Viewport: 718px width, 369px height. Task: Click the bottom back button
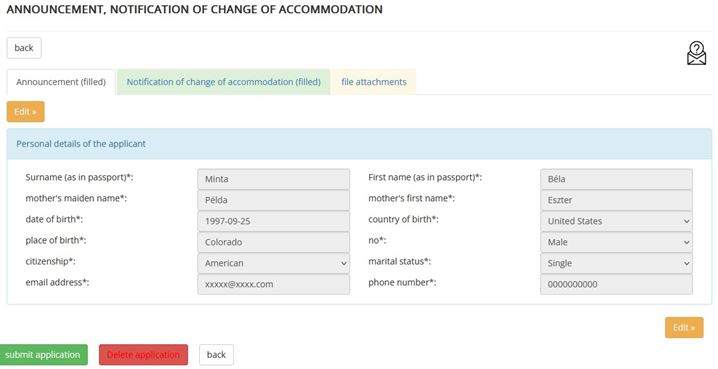pyautogui.click(x=216, y=355)
